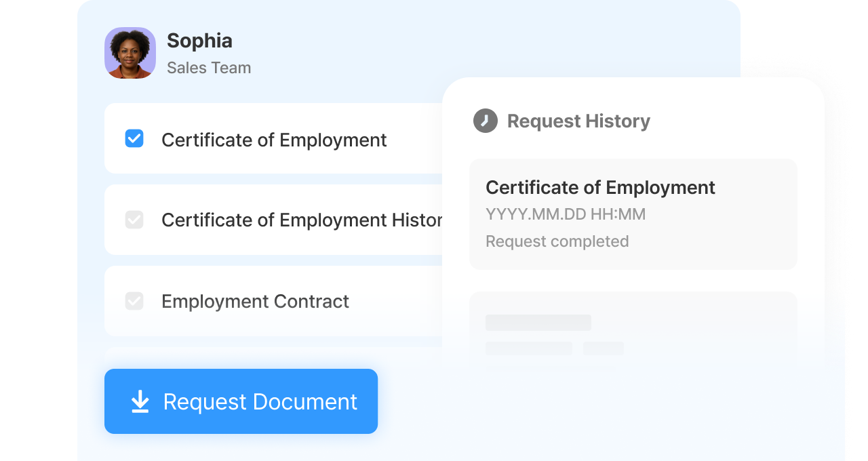Open the Certificate of Employment history entry
868x461 pixels.
(633, 214)
